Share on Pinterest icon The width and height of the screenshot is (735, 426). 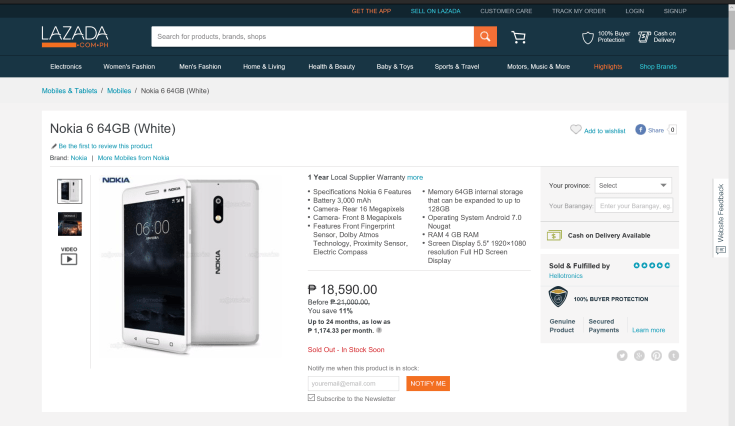[x=656, y=355]
